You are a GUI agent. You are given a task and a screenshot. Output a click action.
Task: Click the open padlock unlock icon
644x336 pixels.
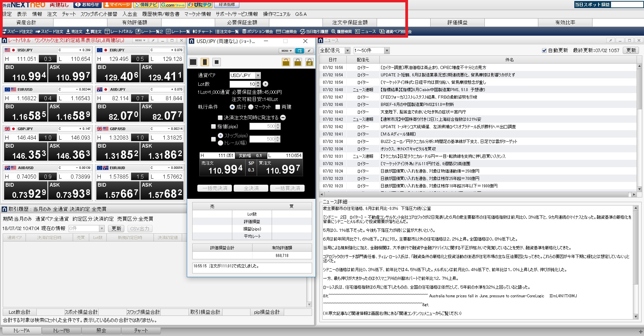tap(286, 62)
